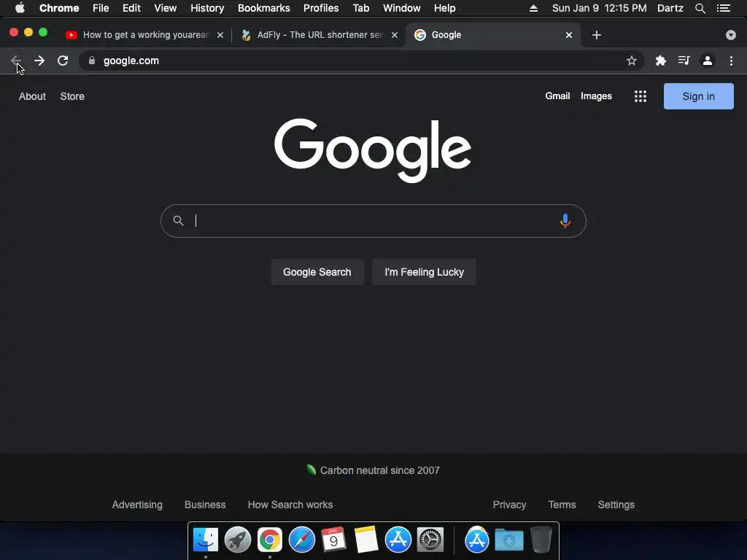Open the History menu
This screenshot has height=560, width=747.
coord(207,8)
